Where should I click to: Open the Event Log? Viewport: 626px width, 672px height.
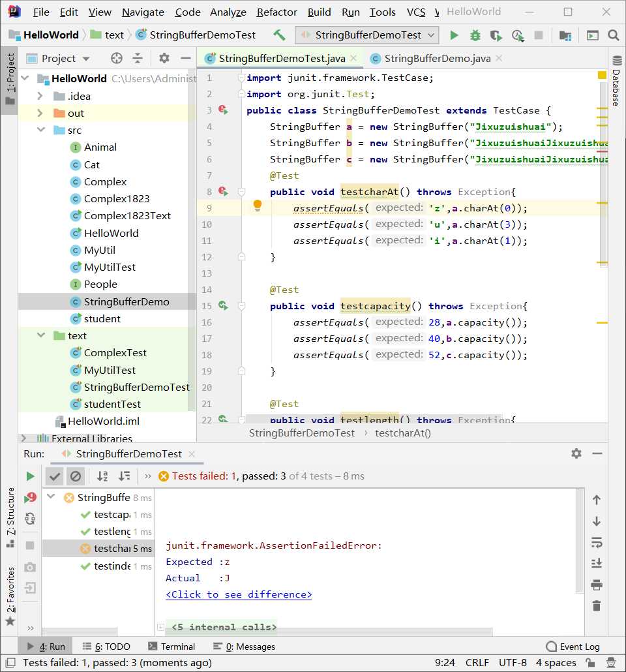[573, 647]
